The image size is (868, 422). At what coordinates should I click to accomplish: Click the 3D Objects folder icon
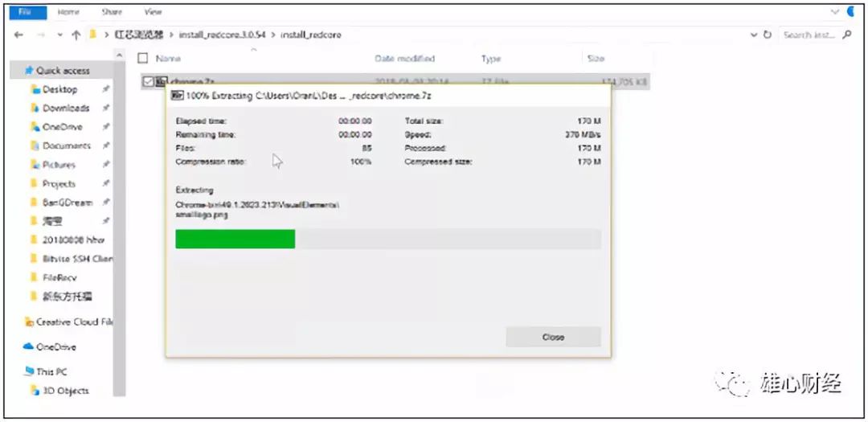pos(35,391)
